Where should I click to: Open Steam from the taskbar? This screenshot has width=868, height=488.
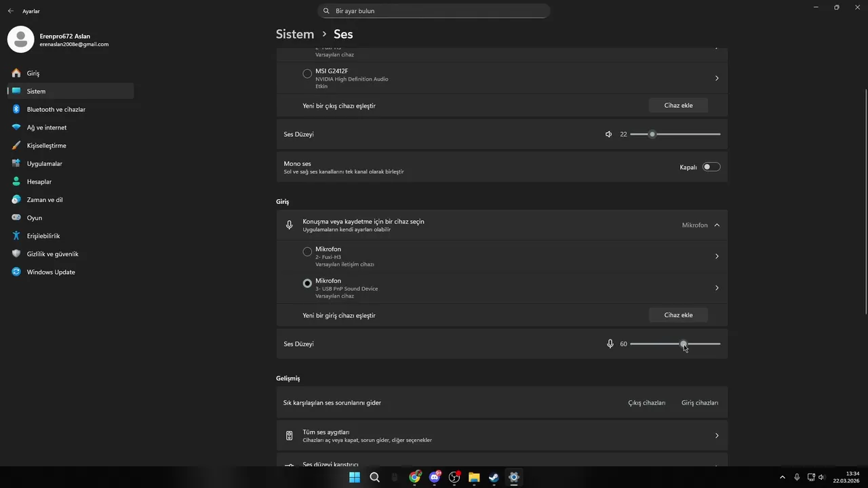coord(494,477)
